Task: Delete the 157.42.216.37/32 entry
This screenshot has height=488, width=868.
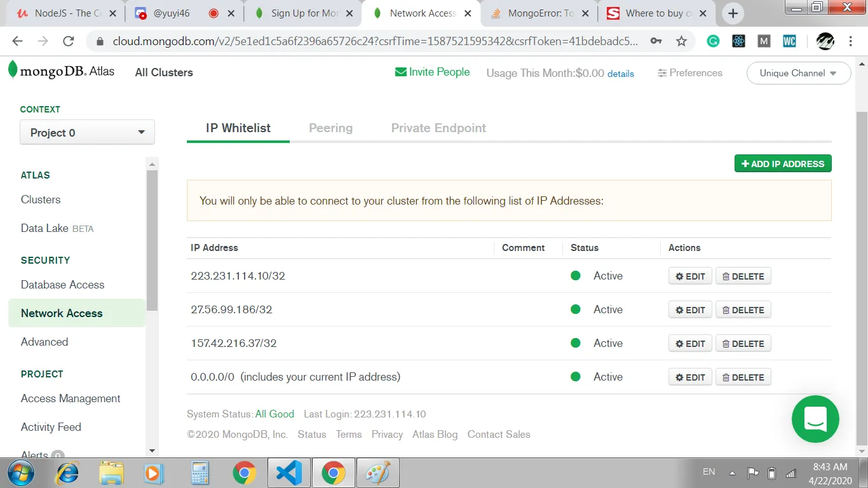Action: pyautogui.click(x=743, y=344)
